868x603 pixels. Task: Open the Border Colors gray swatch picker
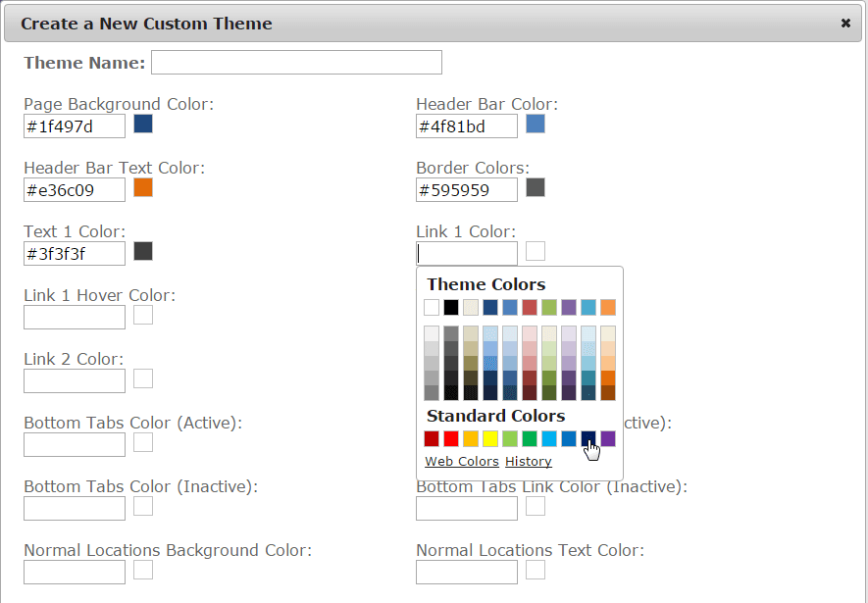click(536, 187)
